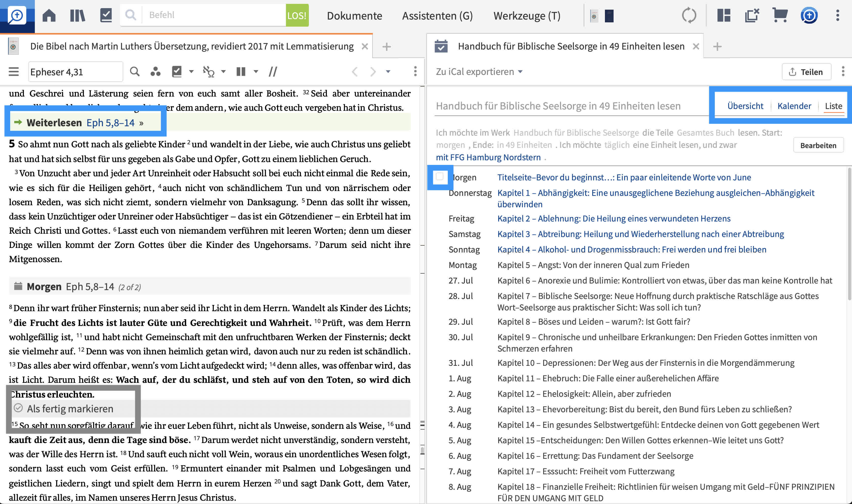
Task: Open the main app kebab menu
Action: click(838, 15)
